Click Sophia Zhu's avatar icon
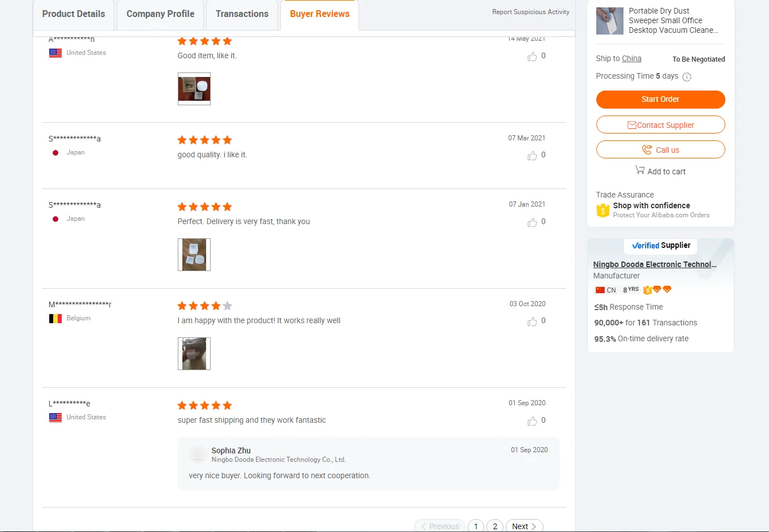769x532 pixels. tap(198, 454)
